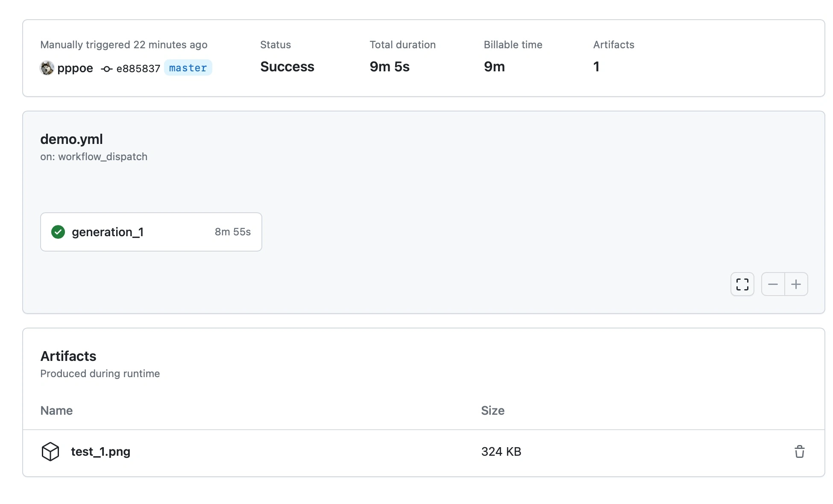Click the 9m billable time value
Image resolution: width=833 pixels, height=504 pixels.
[494, 67]
